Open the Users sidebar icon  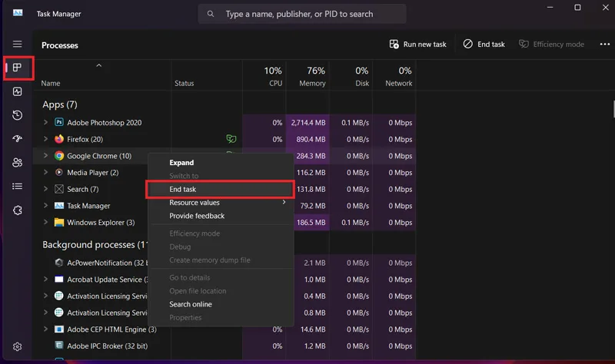pyautogui.click(x=17, y=163)
